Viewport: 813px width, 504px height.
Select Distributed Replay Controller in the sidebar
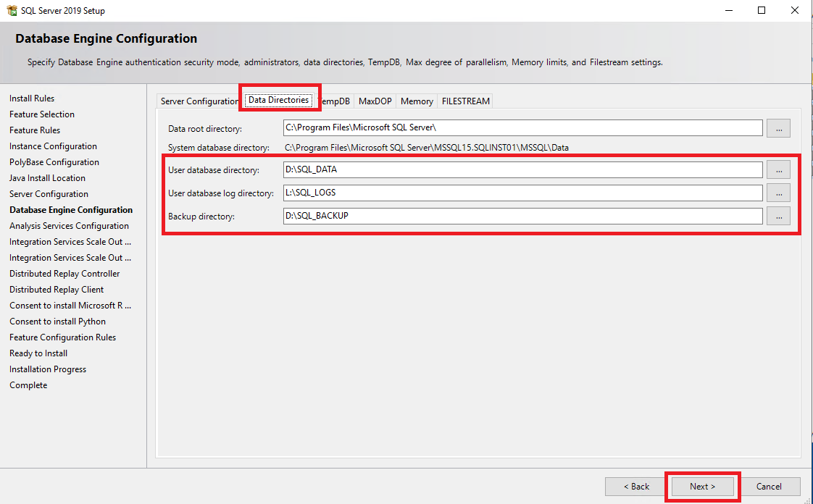[x=64, y=274]
